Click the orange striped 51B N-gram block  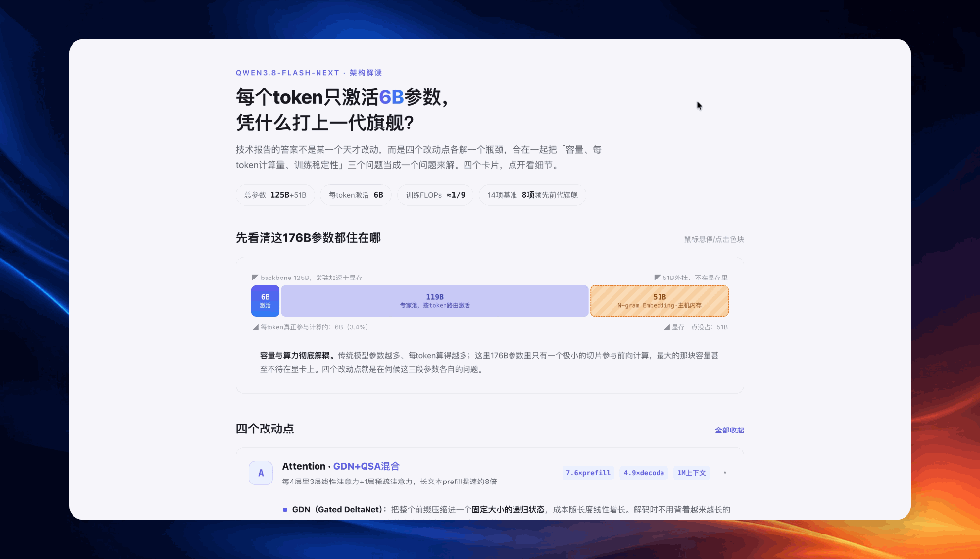[x=660, y=301]
